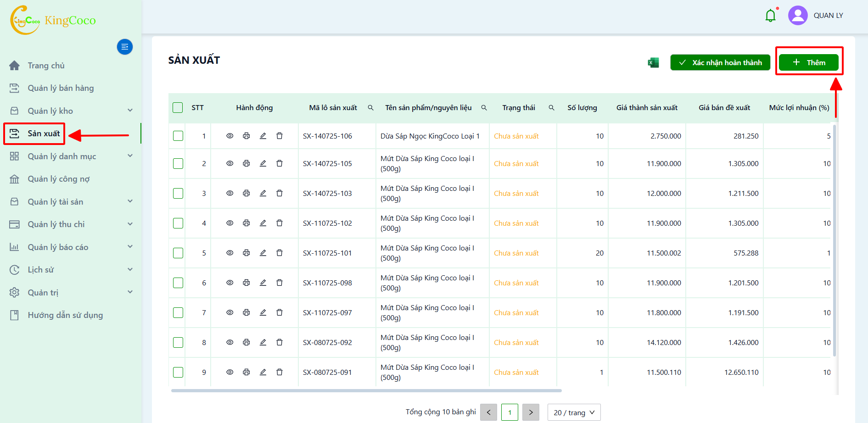
Task: Search by Tên sản phẩm/nguyên liệu column
Action: [484, 108]
